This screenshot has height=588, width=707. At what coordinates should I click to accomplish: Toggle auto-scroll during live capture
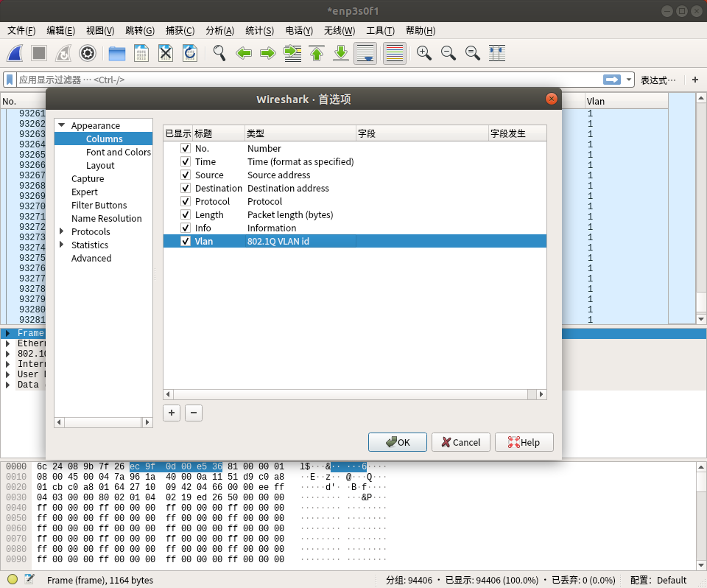pos(365,53)
